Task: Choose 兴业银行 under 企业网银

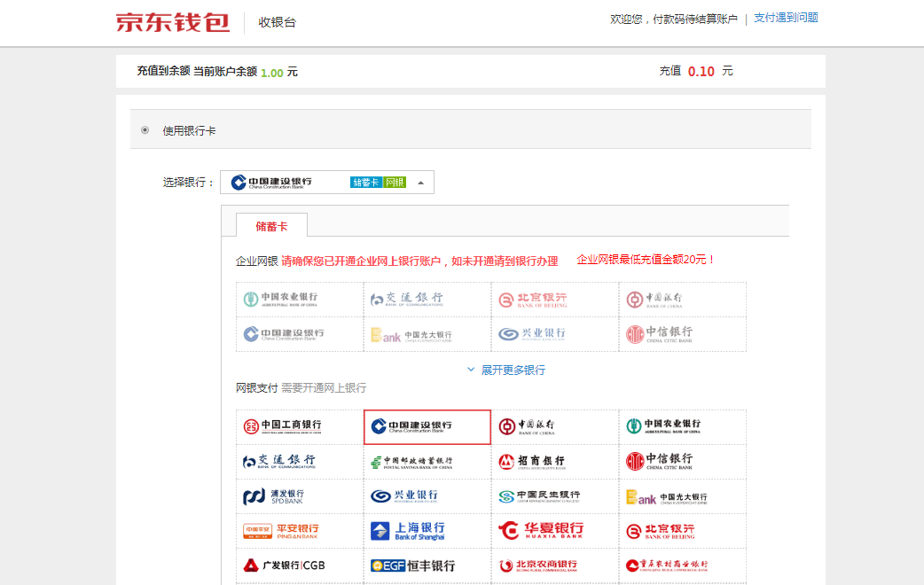Action: (x=555, y=334)
